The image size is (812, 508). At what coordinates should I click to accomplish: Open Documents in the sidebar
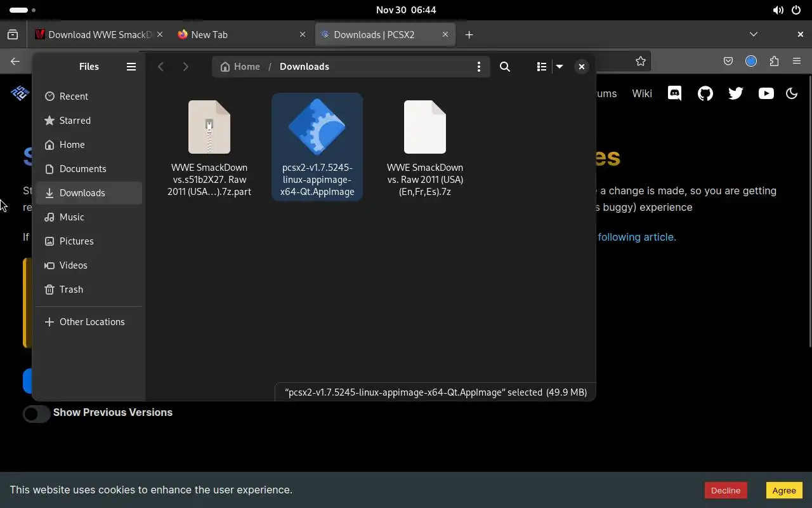[x=89, y=169]
